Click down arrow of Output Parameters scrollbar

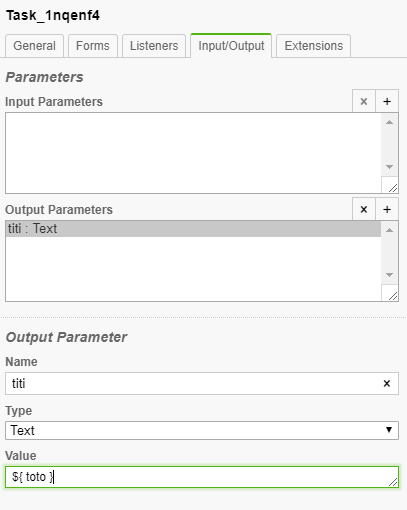tap(389, 275)
